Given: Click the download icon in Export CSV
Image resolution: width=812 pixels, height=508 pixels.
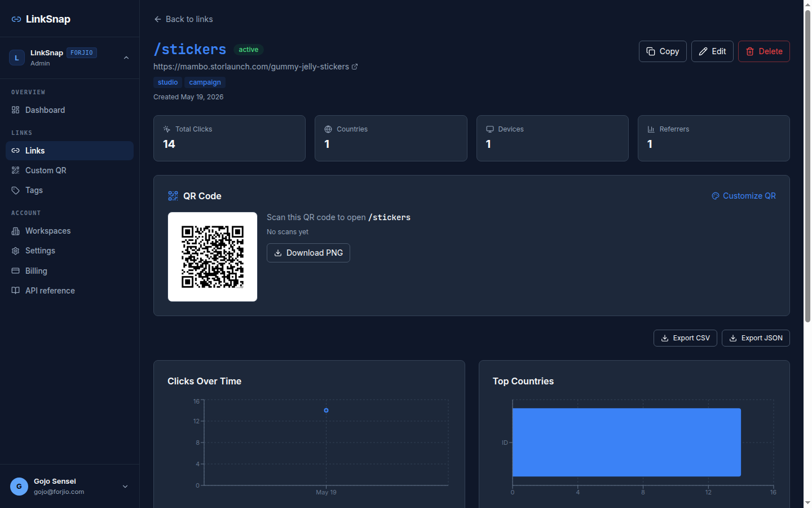Looking at the screenshot, I should (x=665, y=338).
